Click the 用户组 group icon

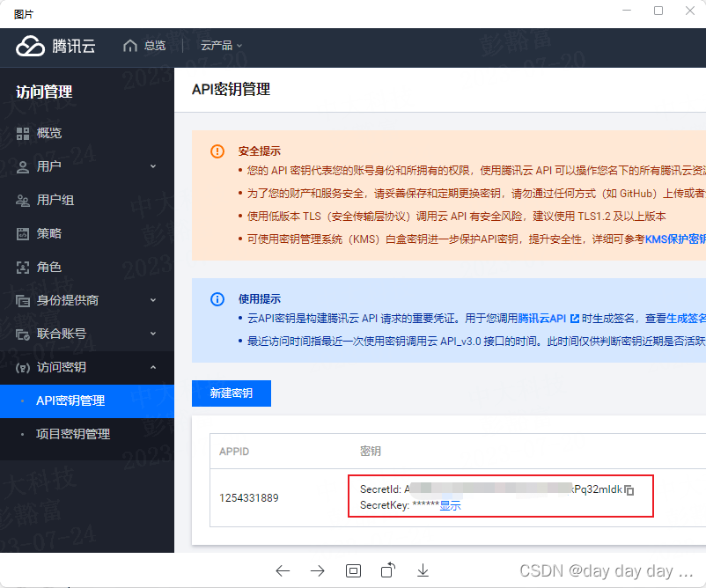pos(23,201)
